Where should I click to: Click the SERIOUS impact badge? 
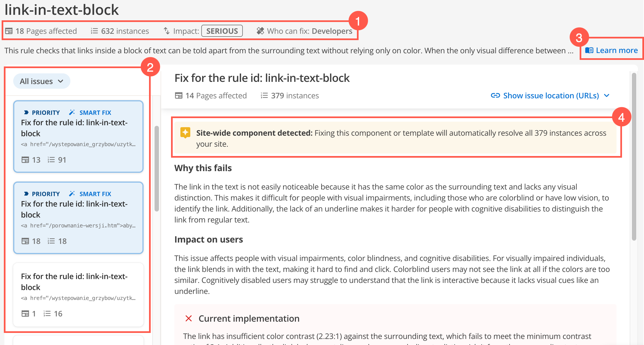coord(222,31)
